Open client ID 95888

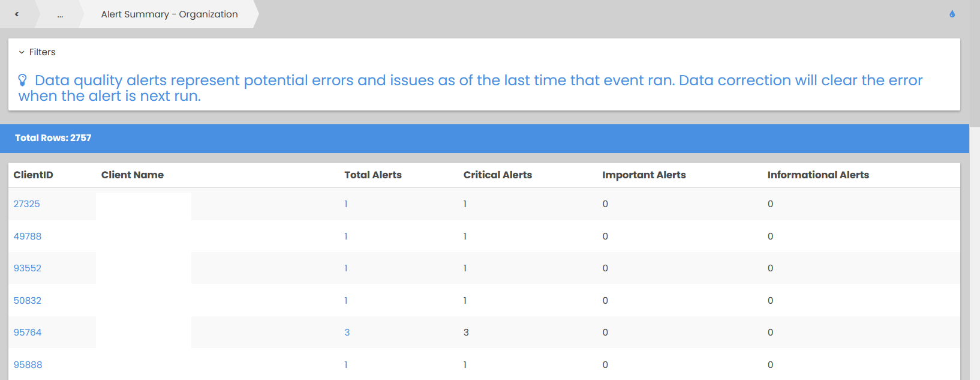(28, 365)
